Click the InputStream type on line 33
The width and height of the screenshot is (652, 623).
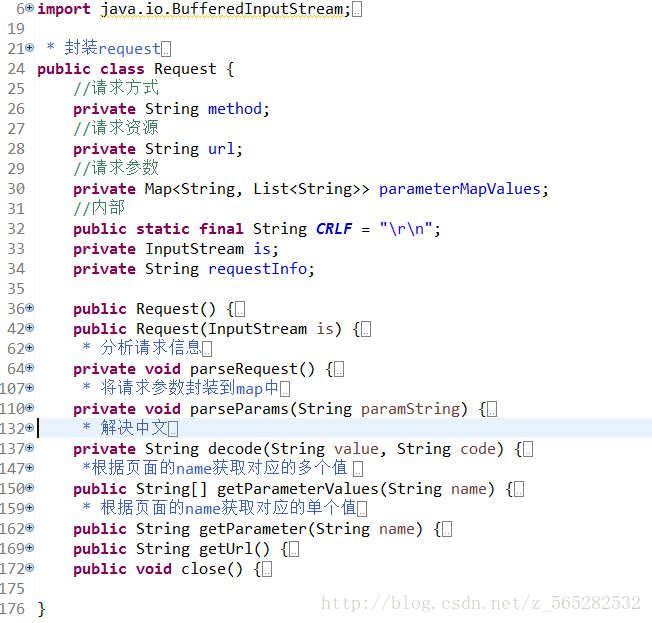click(x=194, y=249)
